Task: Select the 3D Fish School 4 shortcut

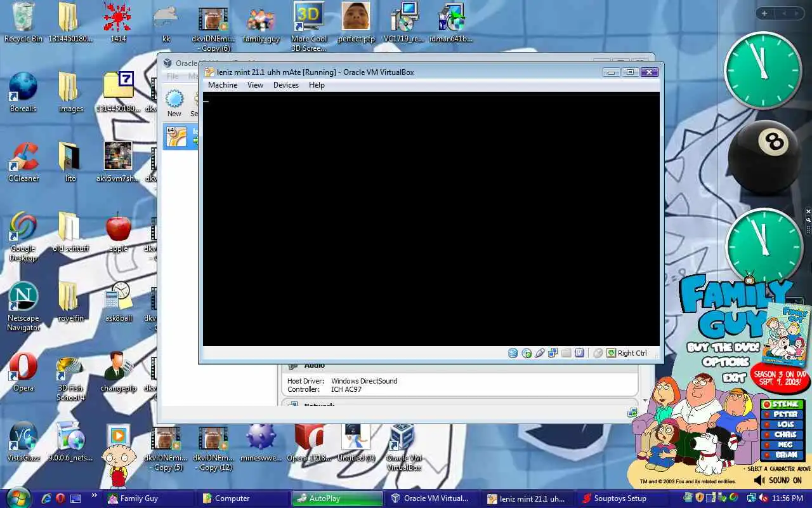Action: click(x=70, y=376)
